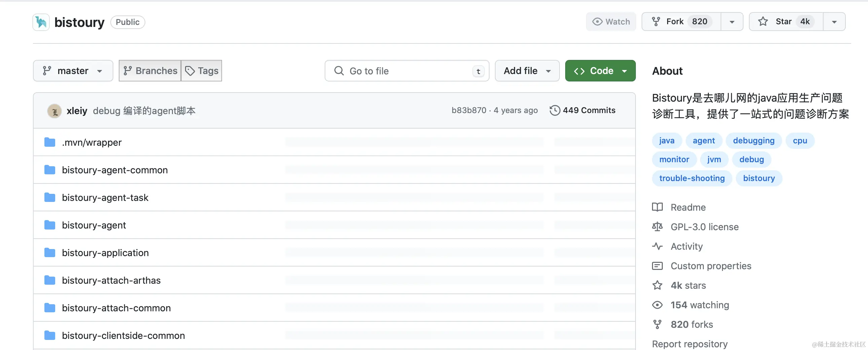
Task: Click the Readme book icon
Action: click(x=657, y=207)
